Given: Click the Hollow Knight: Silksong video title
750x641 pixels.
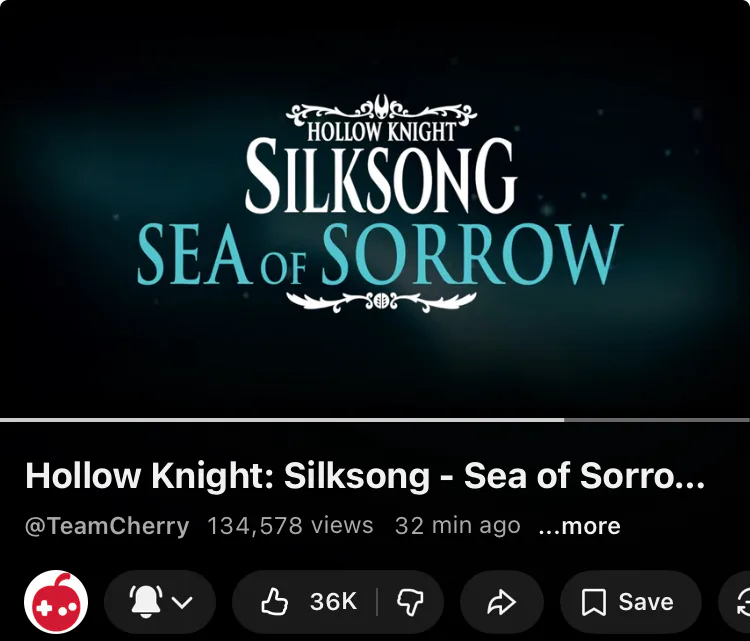Looking at the screenshot, I should (365, 475).
